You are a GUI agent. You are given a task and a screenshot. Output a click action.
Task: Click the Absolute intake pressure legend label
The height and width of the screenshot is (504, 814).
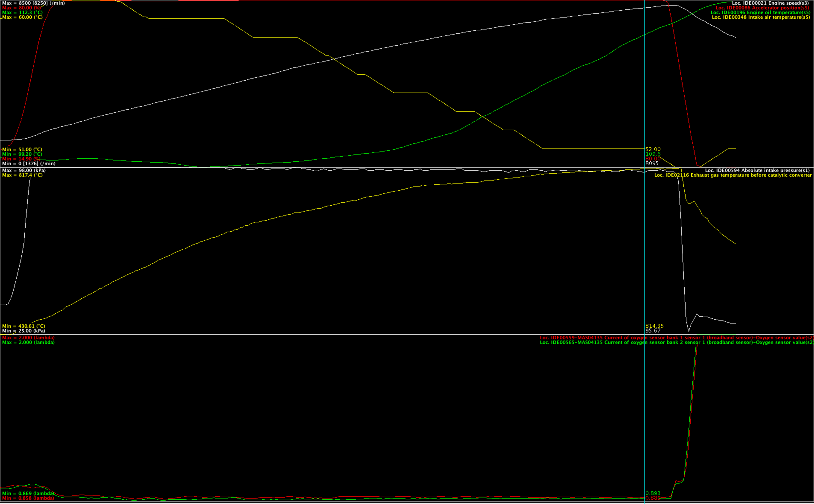(x=757, y=170)
